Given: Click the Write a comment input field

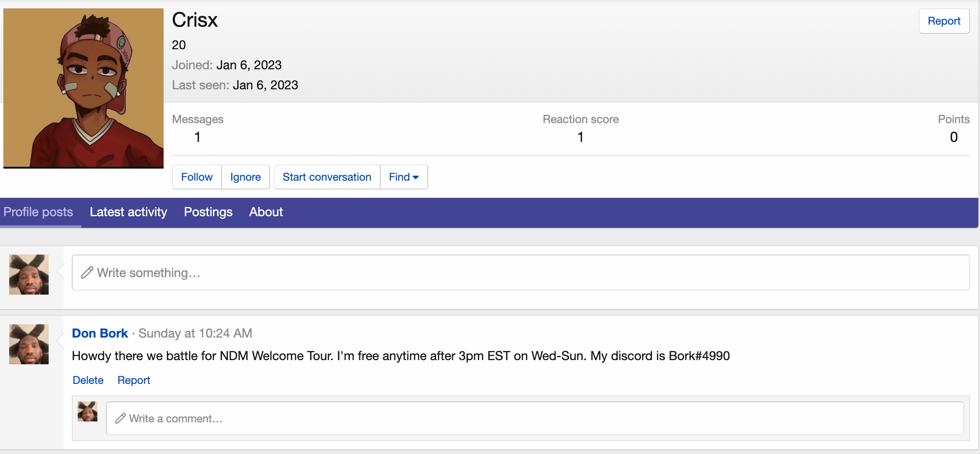Looking at the screenshot, I should click(x=535, y=418).
